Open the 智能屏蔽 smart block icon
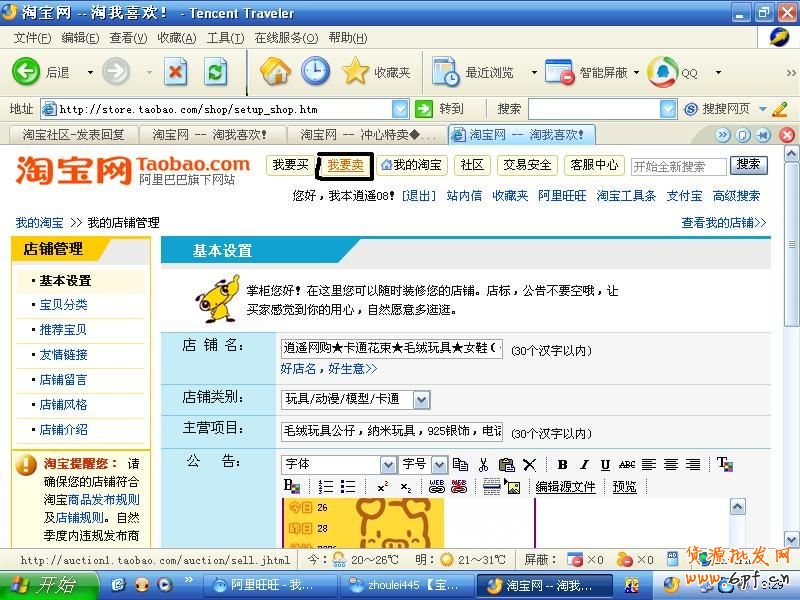This screenshot has height=600, width=800. (560, 71)
